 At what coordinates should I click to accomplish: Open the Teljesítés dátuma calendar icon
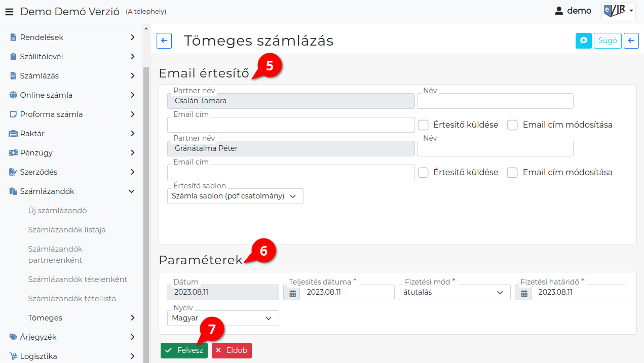pos(292,293)
